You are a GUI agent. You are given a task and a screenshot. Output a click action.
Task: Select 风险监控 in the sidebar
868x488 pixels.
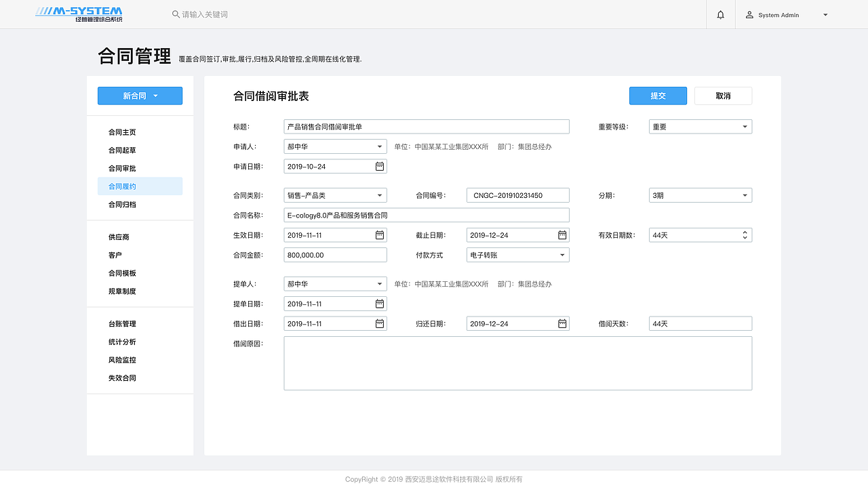[121, 360]
